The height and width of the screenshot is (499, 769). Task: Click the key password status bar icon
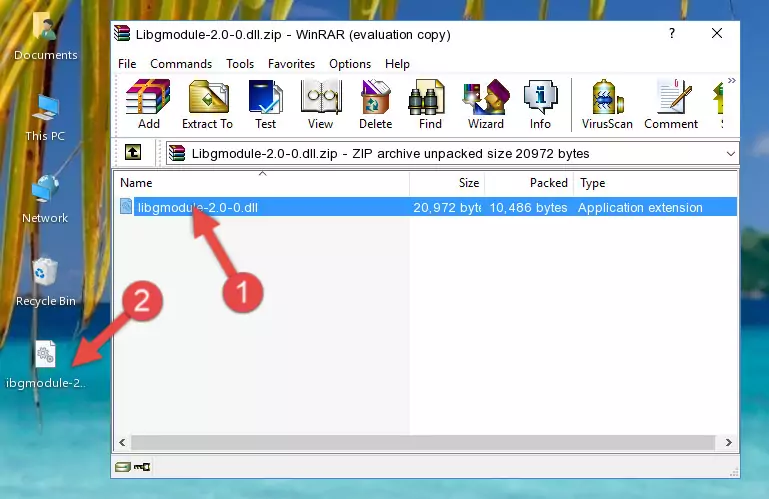(x=142, y=467)
